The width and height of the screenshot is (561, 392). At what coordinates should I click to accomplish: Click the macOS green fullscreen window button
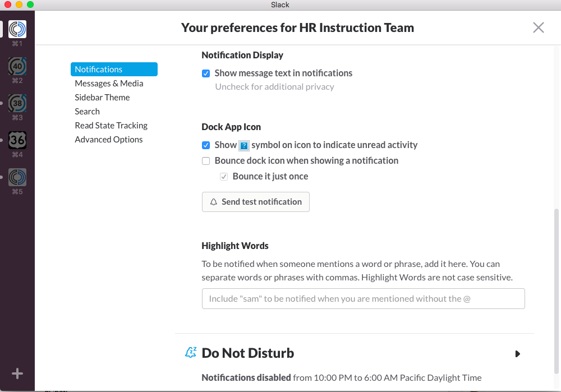[x=30, y=4]
